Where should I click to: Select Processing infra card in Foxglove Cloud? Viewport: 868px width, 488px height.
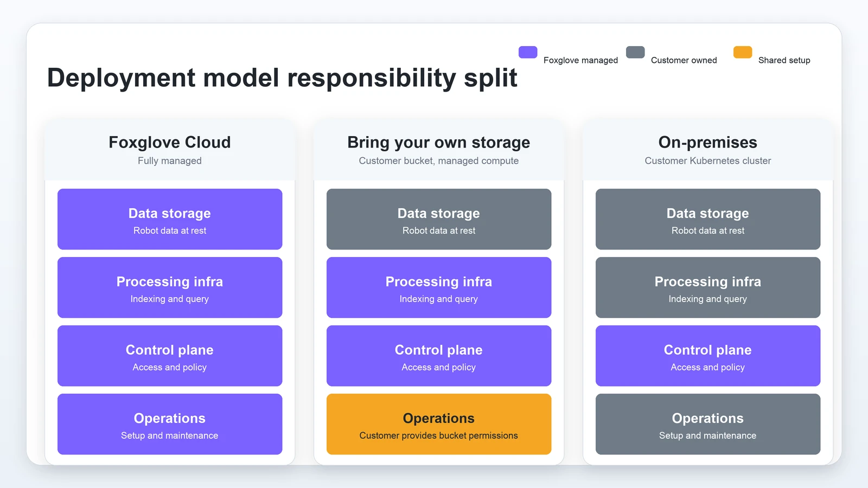(170, 287)
